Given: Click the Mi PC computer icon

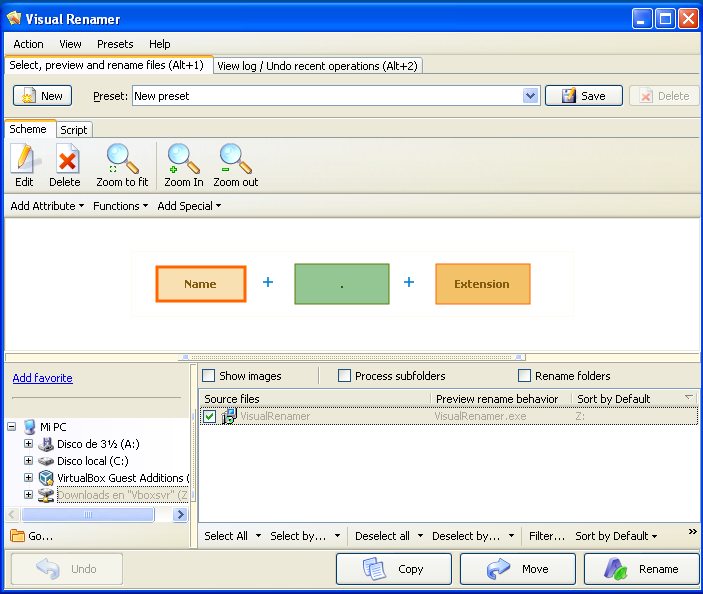Looking at the screenshot, I should (30, 427).
